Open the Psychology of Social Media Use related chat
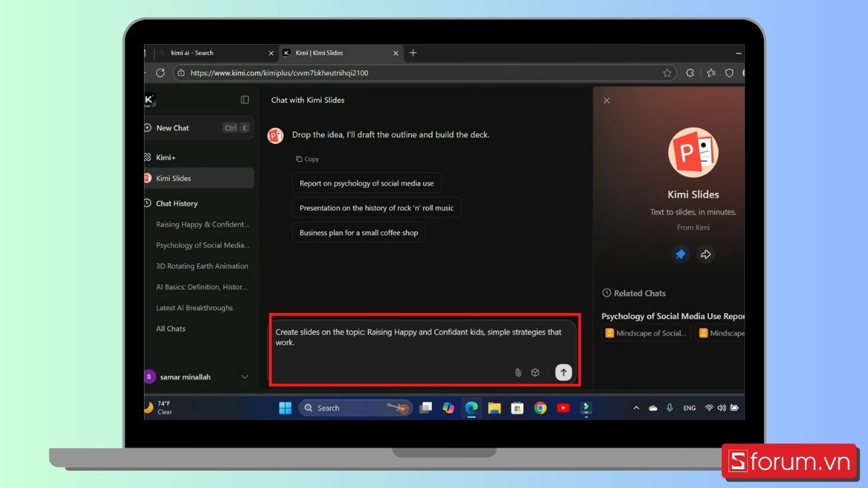Image resolution: width=868 pixels, height=488 pixels. [x=673, y=316]
